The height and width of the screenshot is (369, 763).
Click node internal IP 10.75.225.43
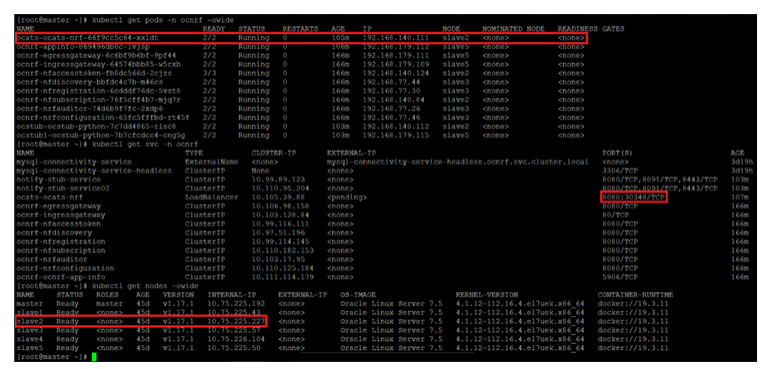coord(234,313)
